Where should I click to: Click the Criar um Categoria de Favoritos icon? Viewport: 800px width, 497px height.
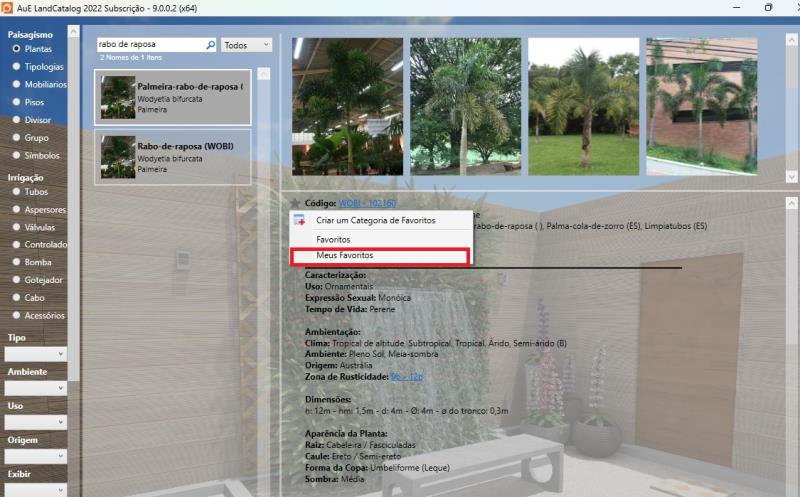[299, 220]
